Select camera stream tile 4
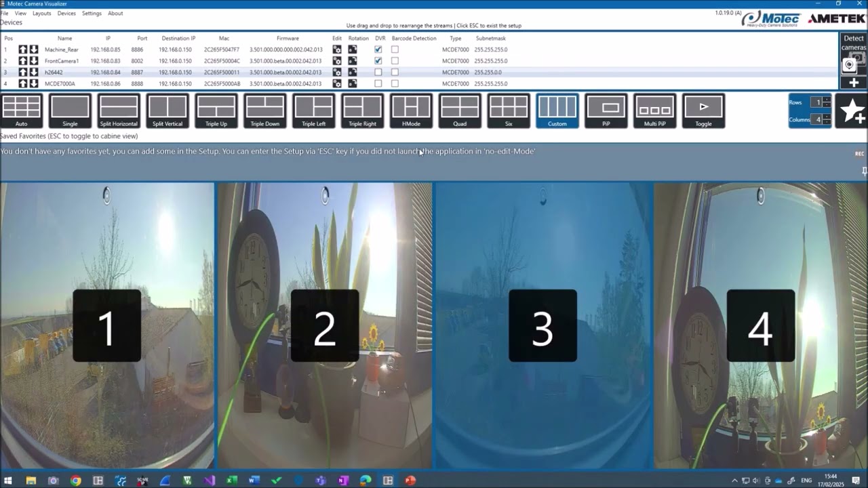Screen dimensions: 868x488 point(761,325)
